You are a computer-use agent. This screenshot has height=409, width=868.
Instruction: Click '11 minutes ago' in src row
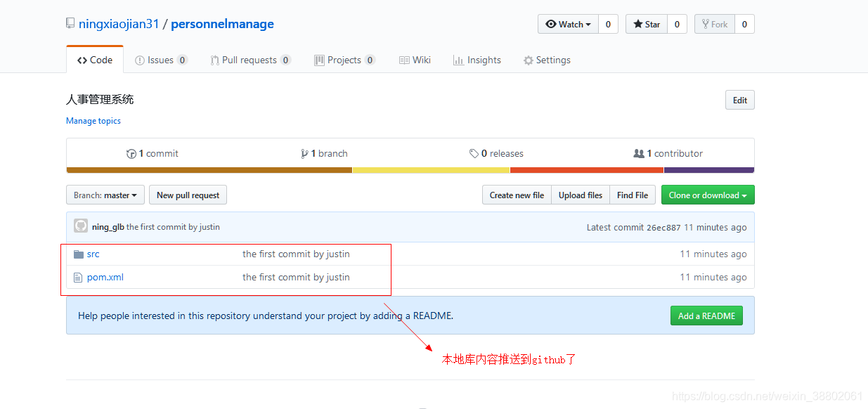pos(713,254)
